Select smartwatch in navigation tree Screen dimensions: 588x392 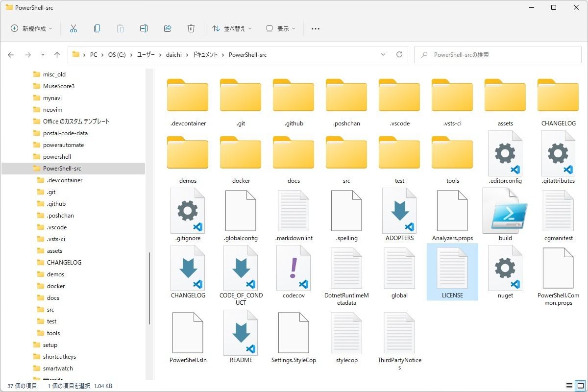[58, 368]
